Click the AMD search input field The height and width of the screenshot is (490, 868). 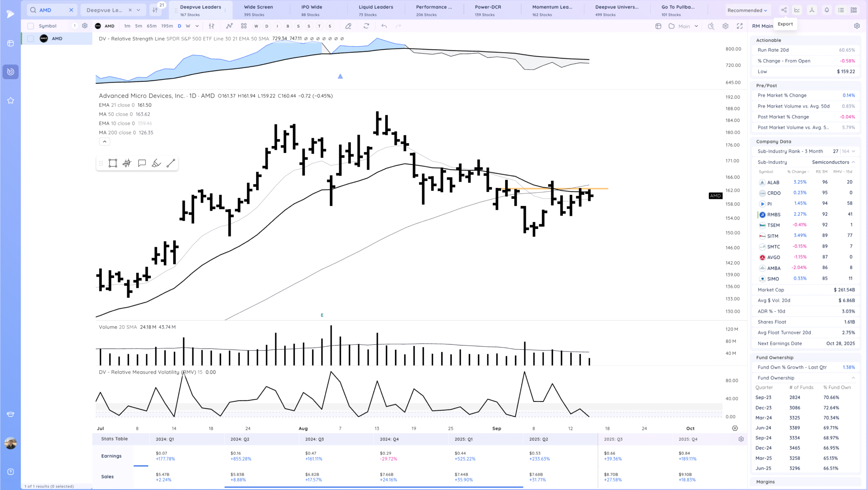pyautogui.click(x=52, y=10)
